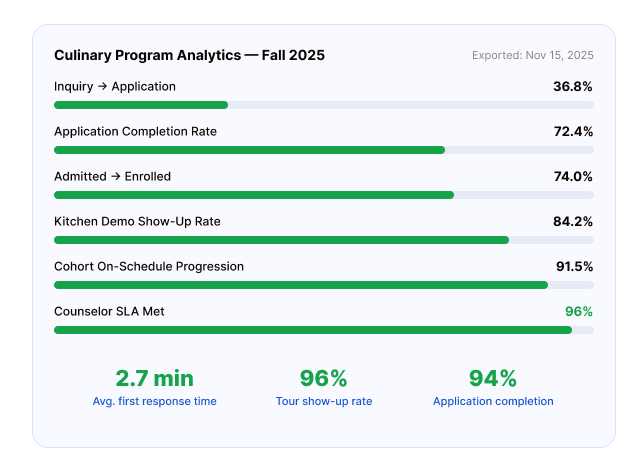Select the Admitted → Enrolled label

click(x=112, y=176)
